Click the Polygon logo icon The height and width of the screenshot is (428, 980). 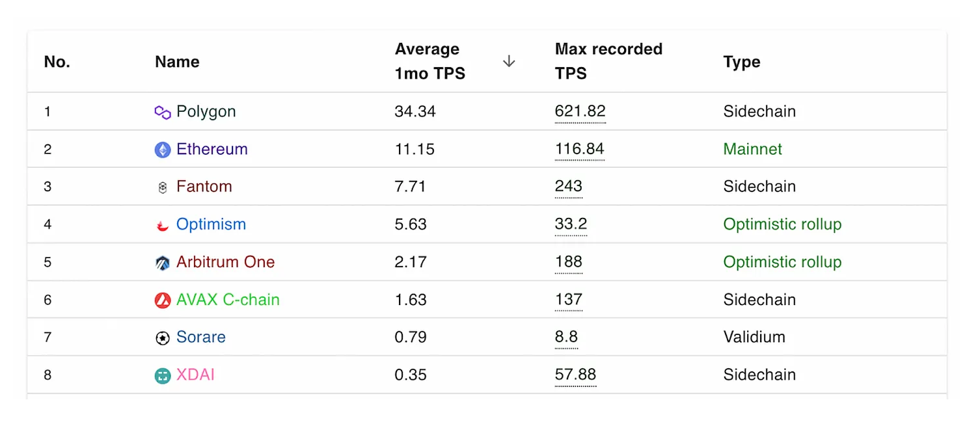point(163,113)
